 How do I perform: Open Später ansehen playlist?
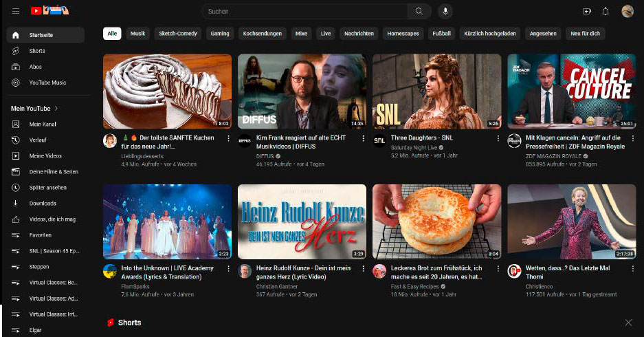pos(45,187)
